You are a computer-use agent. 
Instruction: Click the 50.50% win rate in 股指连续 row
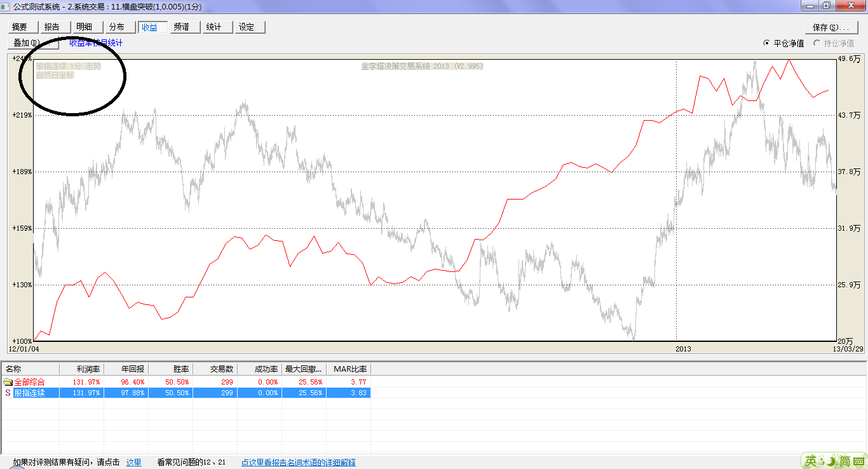click(x=177, y=393)
